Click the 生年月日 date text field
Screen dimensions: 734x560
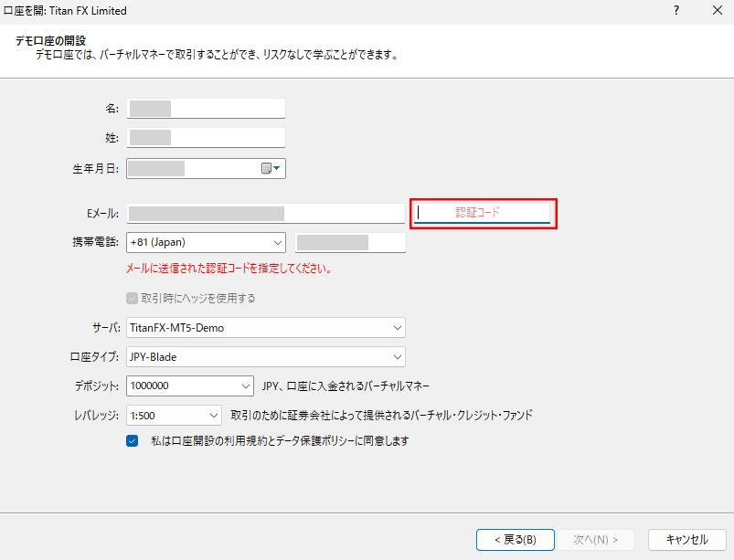click(x=192, y=168)
